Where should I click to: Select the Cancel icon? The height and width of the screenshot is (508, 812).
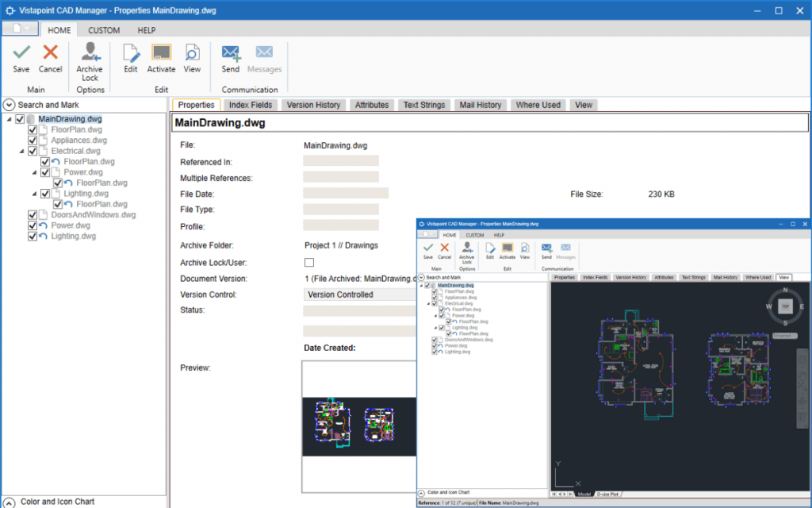(50, 57)
